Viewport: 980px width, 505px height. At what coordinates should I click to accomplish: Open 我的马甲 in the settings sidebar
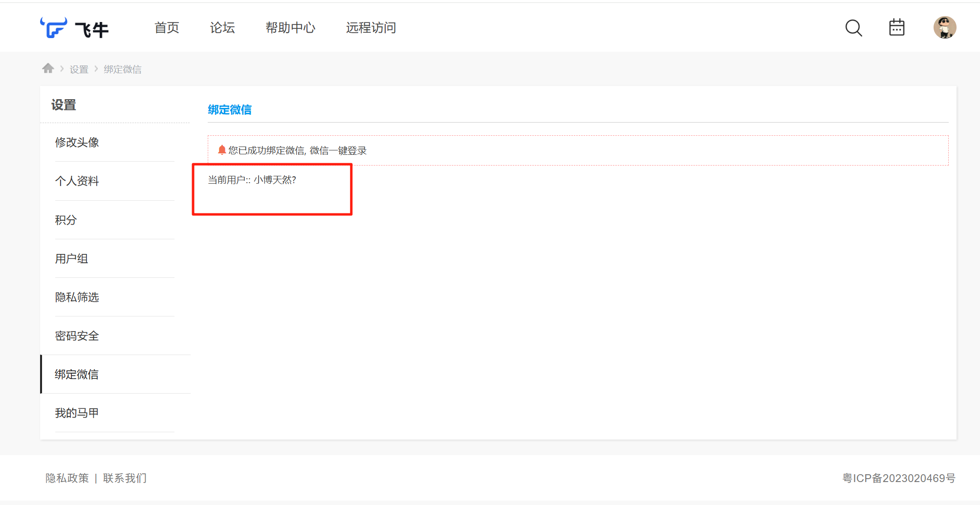coord(115,413)
